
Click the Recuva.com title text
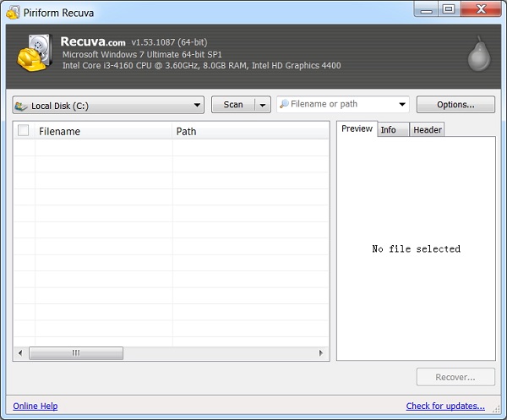pyautogui.click(x=93, y=41)
